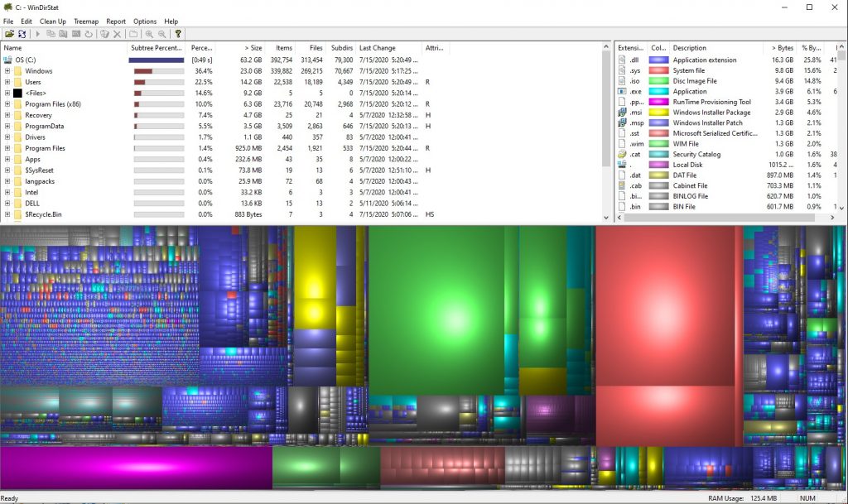The height and width of the screenshot is (504, 848).
Task: Expand the Program Files (x86) node
Action: tap(7, 104)
